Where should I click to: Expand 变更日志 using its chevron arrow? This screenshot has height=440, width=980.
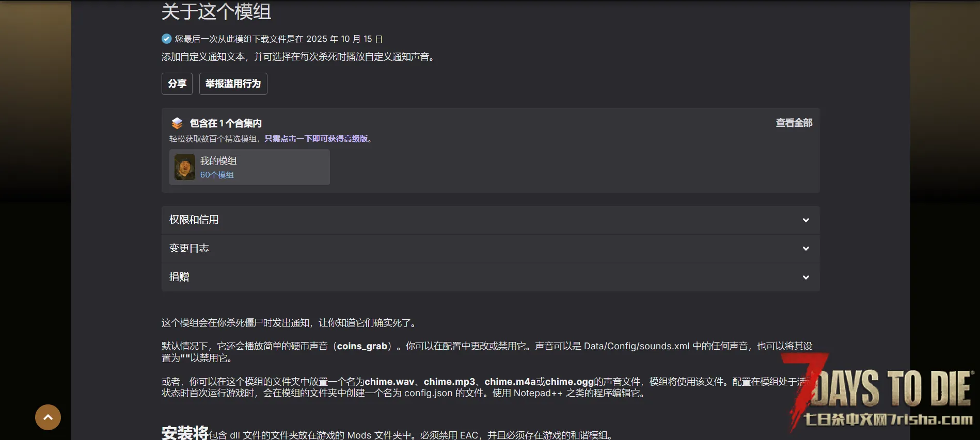(x=805, y=249)
